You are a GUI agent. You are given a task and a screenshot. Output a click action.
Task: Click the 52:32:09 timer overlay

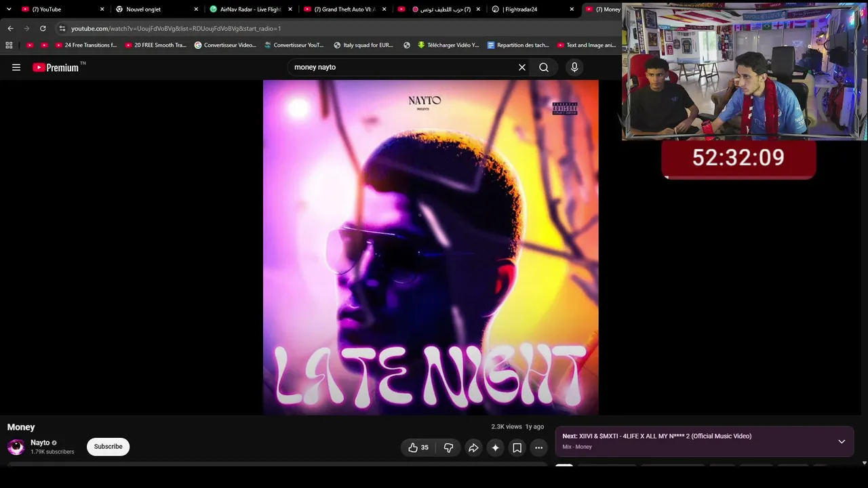tap(738, 159)
